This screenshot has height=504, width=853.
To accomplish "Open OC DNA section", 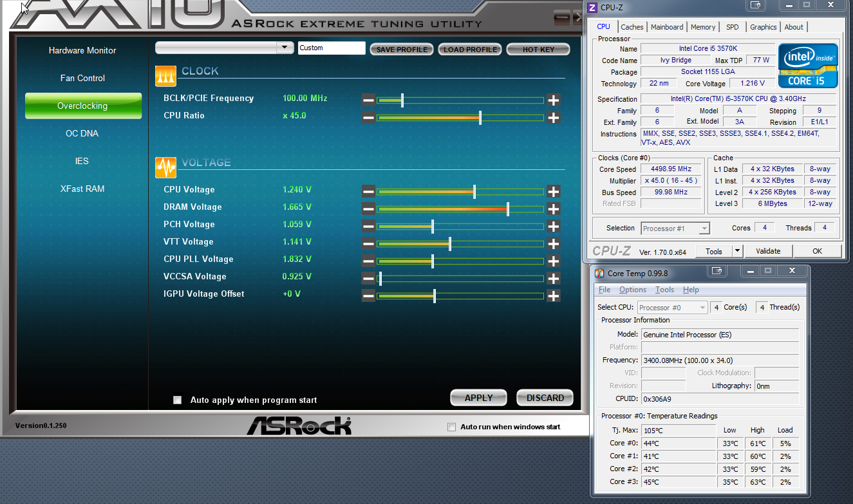I will pos(82,133).
